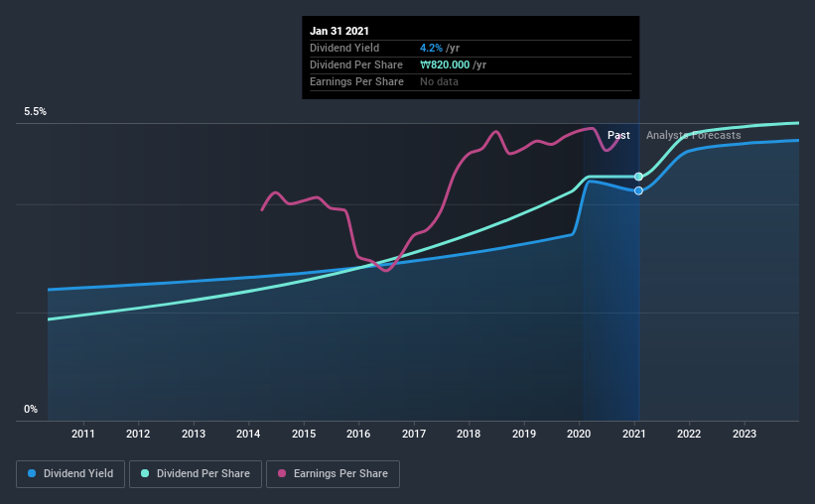Click the 0% y-axis label
Image resolution: width=815 pixels, height=504 pixels.
tap(31, 410)
